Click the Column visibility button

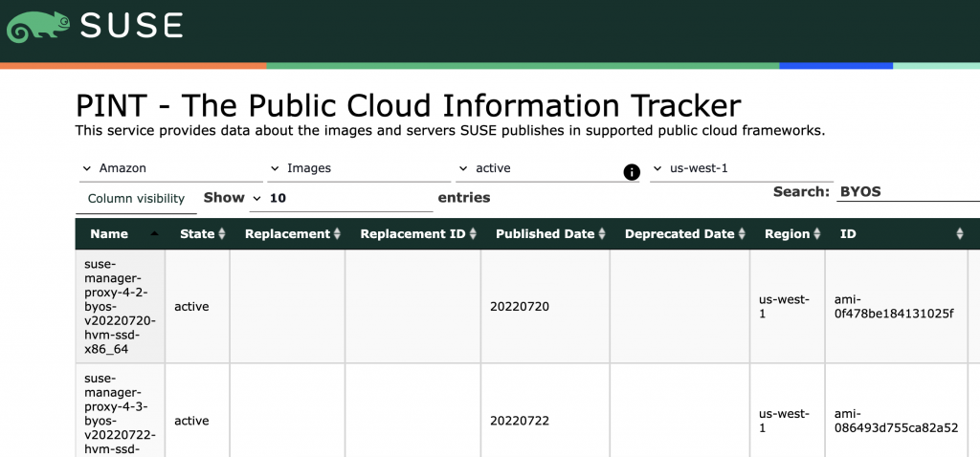[136, 199]
